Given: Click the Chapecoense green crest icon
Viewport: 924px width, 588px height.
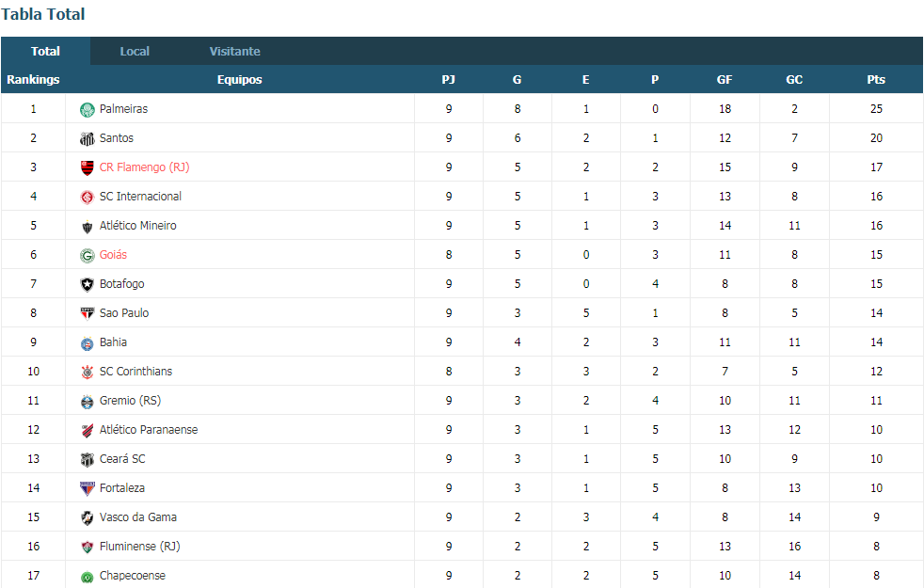Looking at the screenshot, I should click(x=88, y=576).
